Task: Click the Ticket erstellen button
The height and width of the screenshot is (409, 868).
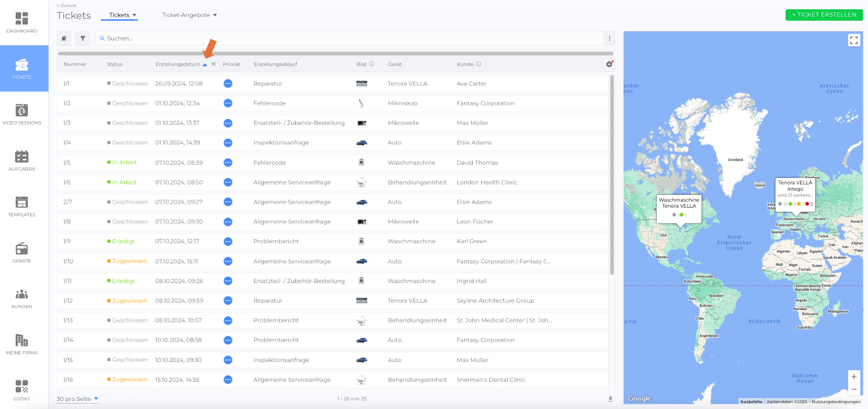Action: (x=824, y=15)
